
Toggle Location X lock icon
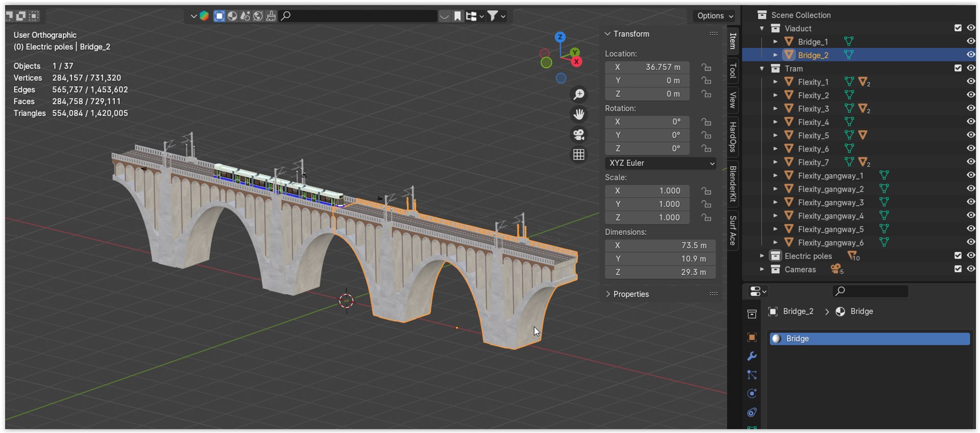706,67
